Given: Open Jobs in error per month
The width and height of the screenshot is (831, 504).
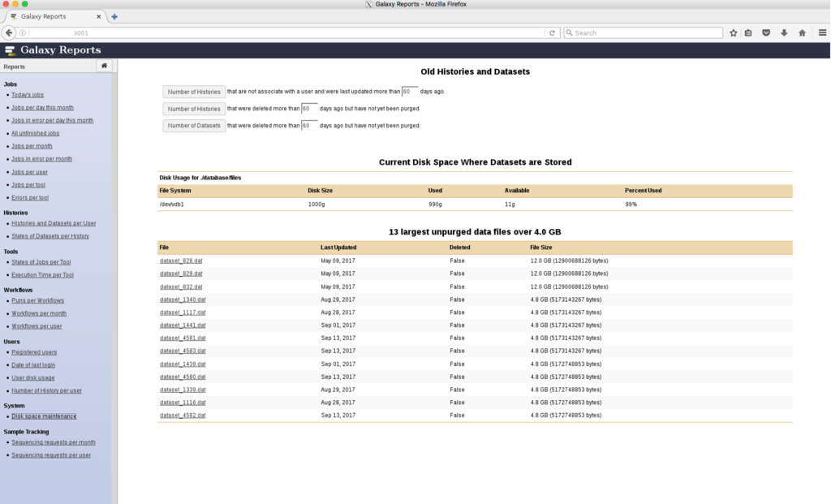Looking at the screenshot, I should [42, 159].
